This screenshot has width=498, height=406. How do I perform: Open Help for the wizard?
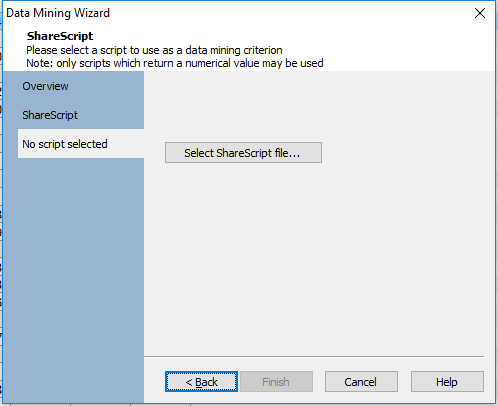pyautogui.click(x=447, y=382)
